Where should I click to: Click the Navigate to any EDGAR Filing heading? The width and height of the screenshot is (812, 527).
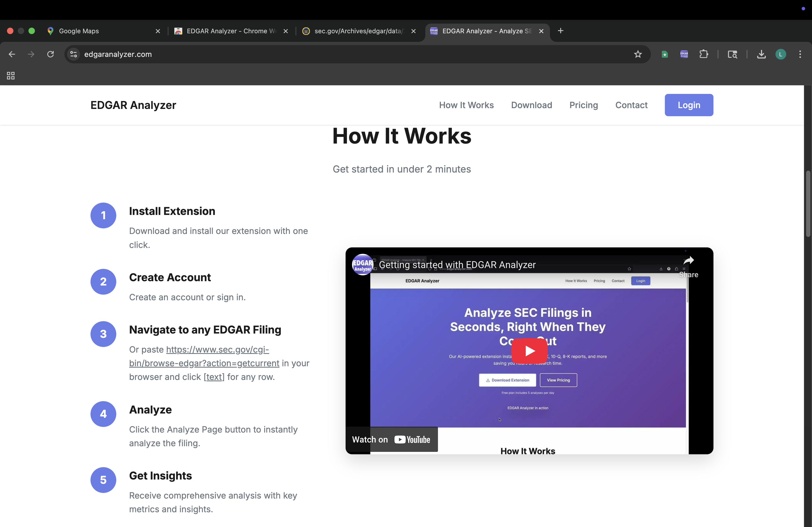[x=205, y=330]
